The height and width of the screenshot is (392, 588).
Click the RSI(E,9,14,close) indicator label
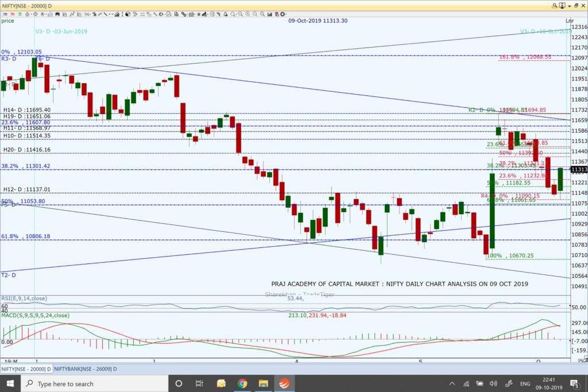(x=24, y=298)
